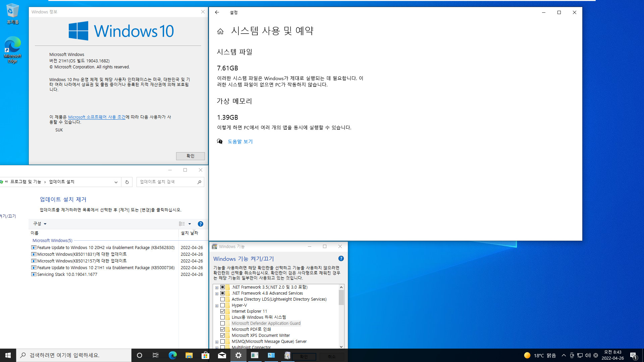Open help in the installed updates window
This screenshot has width=644, height=362.
201,224
